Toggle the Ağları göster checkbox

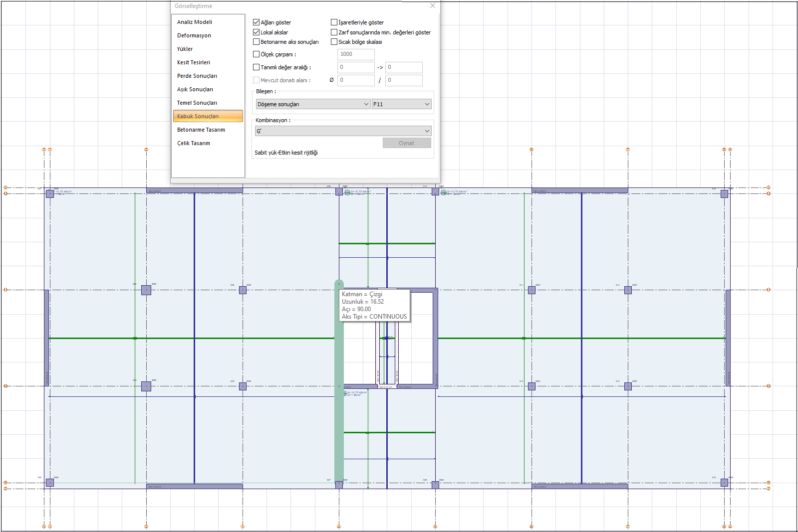click(x=257, y=22)
